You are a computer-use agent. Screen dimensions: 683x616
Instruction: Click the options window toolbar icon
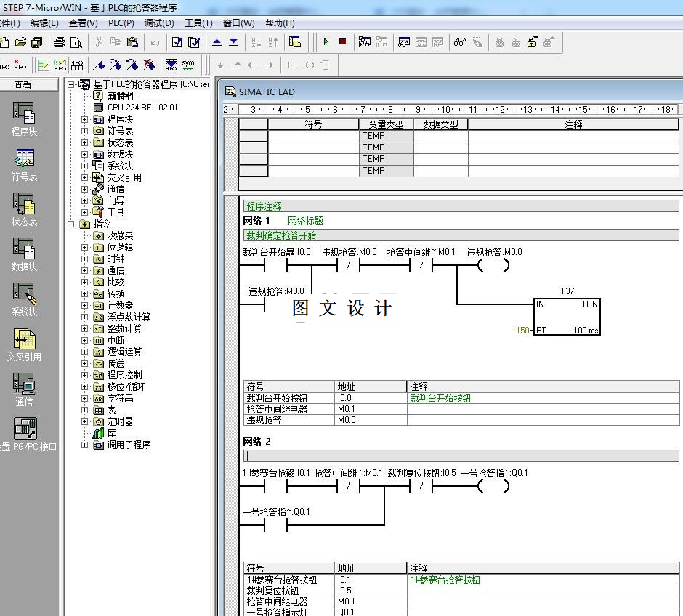[x=295, y=42]
